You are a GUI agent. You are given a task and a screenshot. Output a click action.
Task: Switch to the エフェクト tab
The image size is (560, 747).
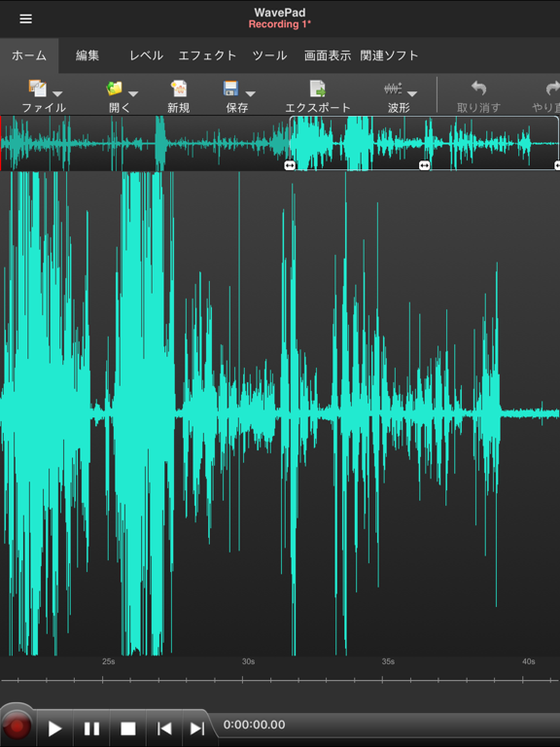[x=207, y=55]
